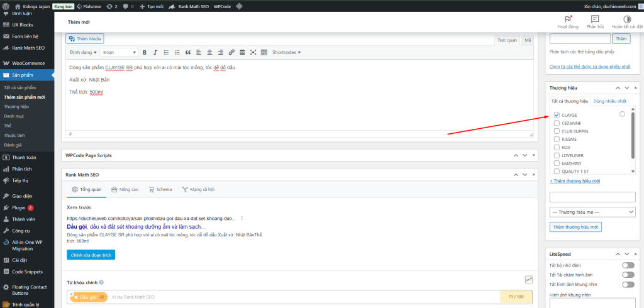Toggle bold formatting in the editor toolbar
Screen dimensions: 644x308
coord(144,52)
